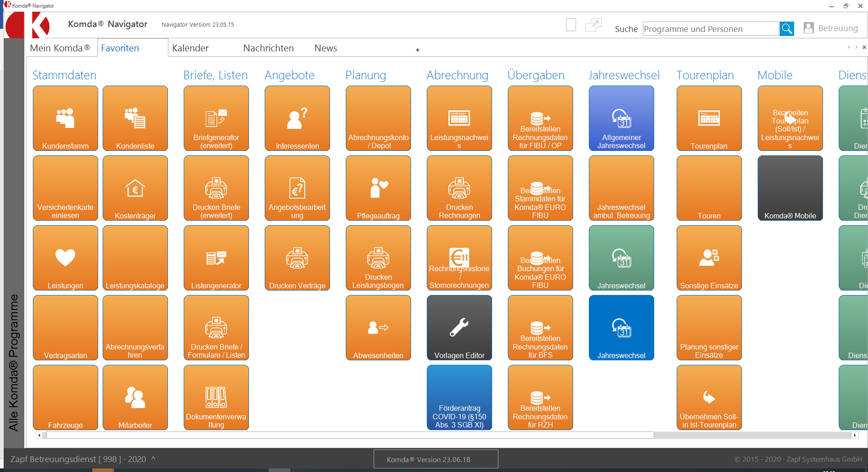Click the horizontal scrollbar left arrow
The width and height of the screenshot is (868, 472).
[x=40, y=435]
